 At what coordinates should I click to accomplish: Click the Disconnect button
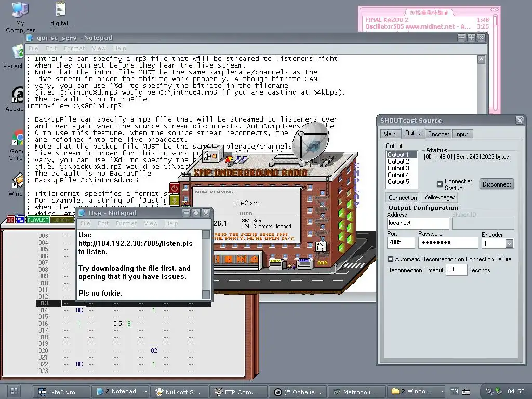click(497, 184)
